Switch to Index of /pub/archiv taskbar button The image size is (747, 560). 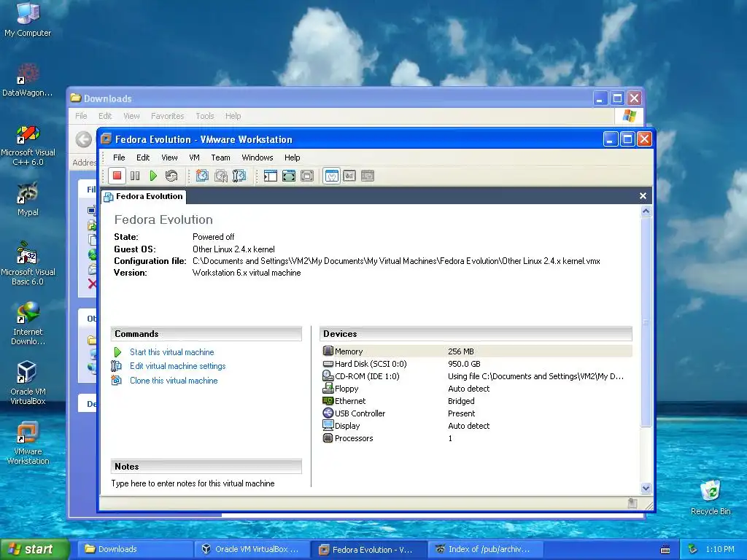click(x=485, y=549)
